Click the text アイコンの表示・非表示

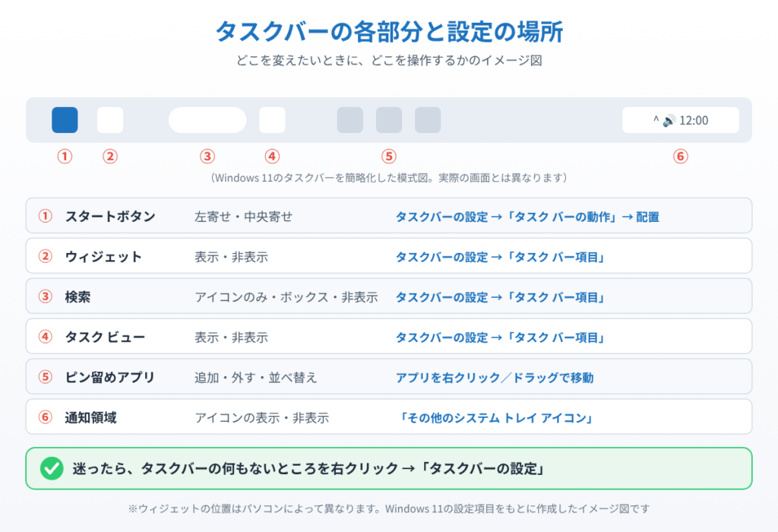(262, 418)
